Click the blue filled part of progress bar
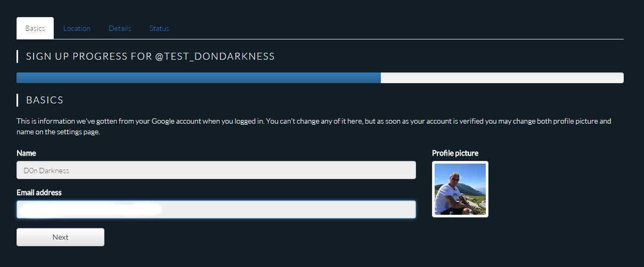The image size is (644, 267). pos(199,78)
